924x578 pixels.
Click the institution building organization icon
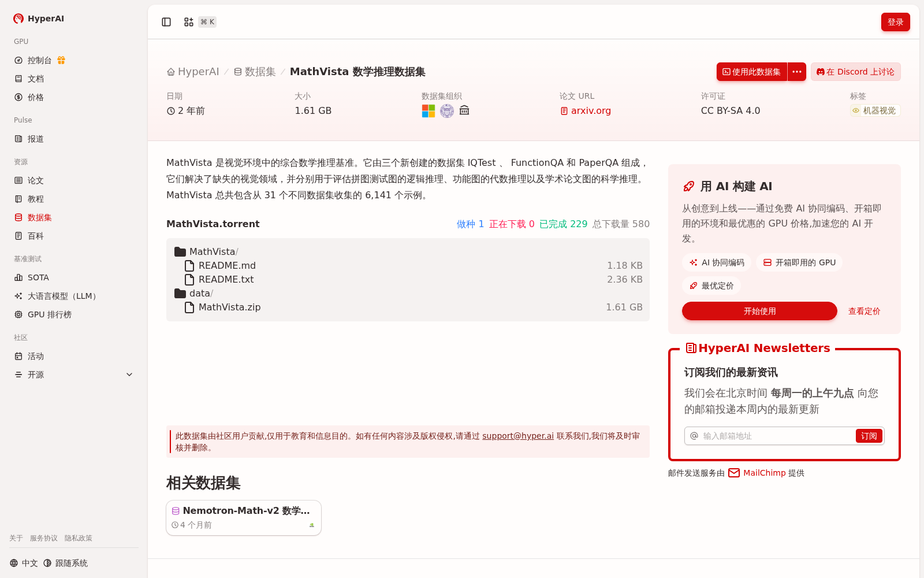(464, 110)
